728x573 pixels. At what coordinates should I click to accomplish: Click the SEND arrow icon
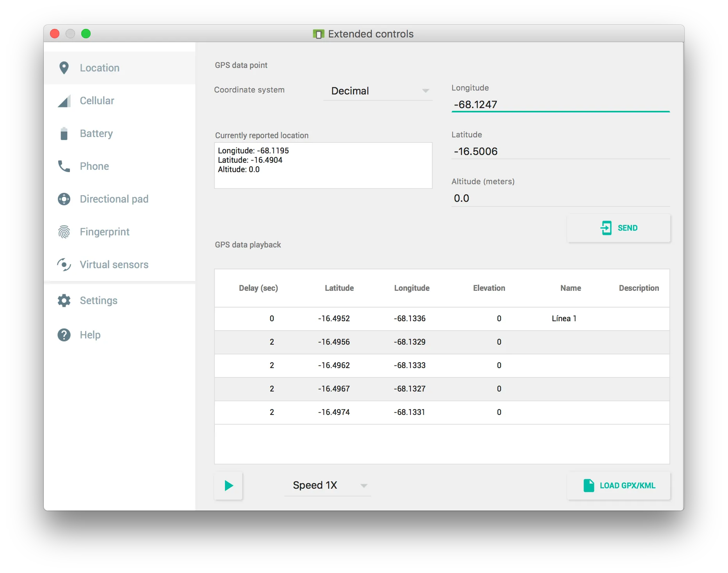point(606,228)
